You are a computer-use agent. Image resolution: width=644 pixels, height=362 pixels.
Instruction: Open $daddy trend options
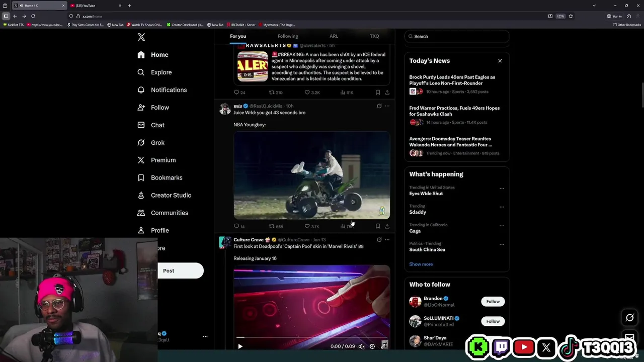click(502, 207)
